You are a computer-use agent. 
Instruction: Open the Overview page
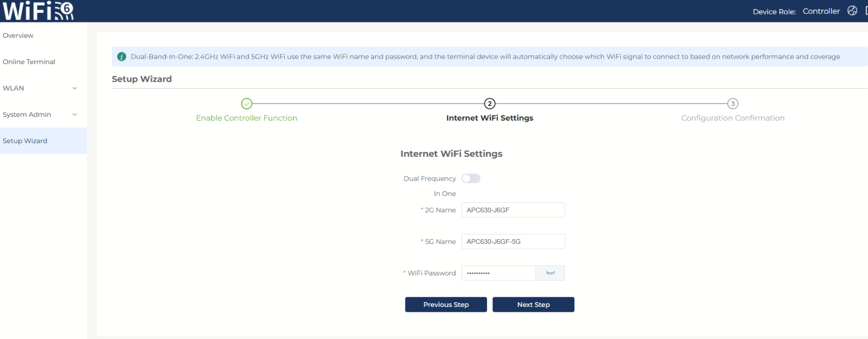tap(18, 36)
